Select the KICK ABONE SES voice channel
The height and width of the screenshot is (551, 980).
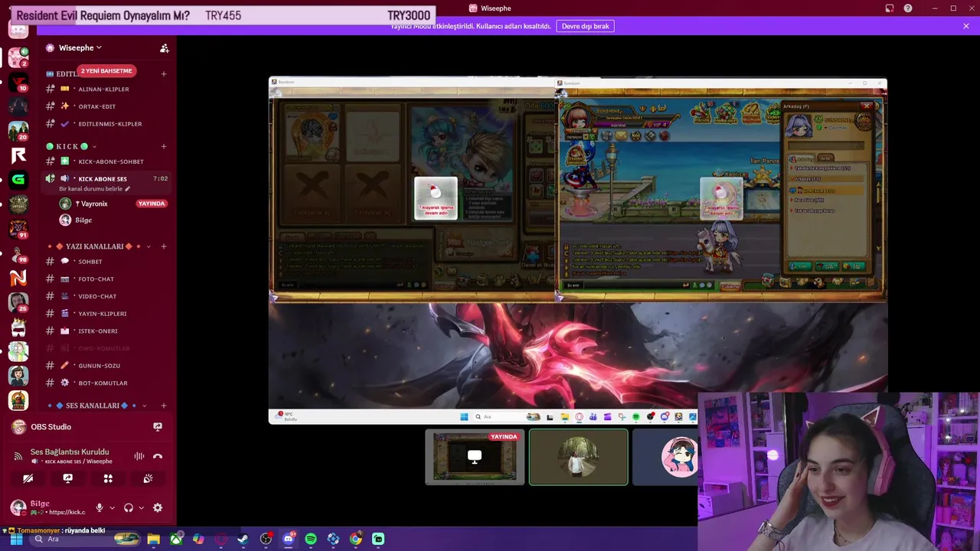pyautogui.click(x=103, y=178)
